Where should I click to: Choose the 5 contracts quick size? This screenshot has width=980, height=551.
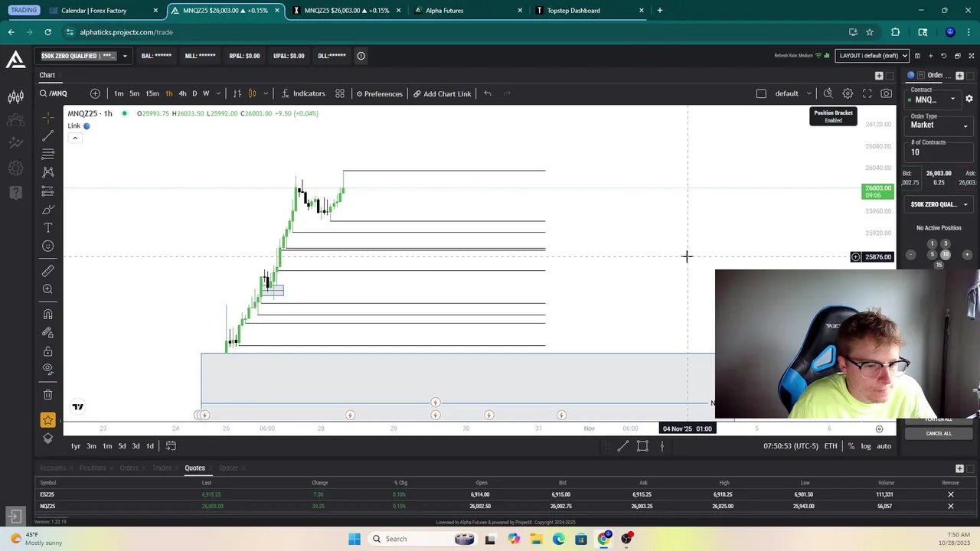pos(932,255)
